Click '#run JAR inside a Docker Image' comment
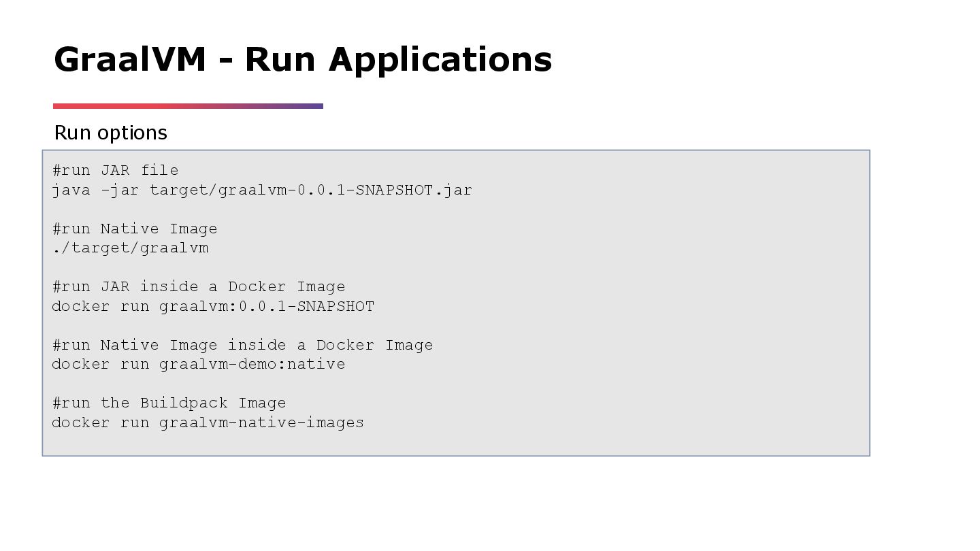This screenshot has height=551, width=980. (199, 286)
